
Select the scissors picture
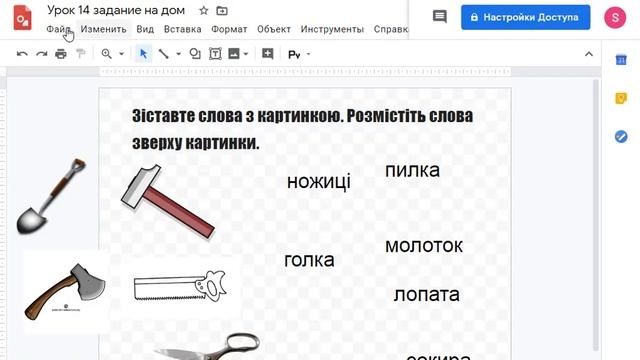click(207, 347)
